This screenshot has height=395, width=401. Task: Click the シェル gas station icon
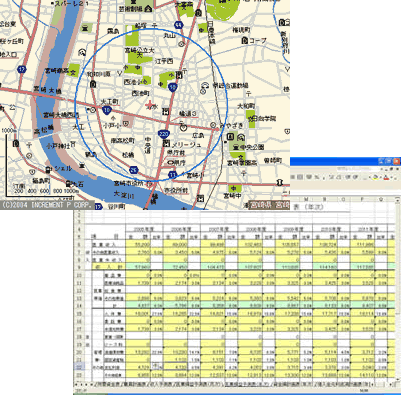[48, 169]
